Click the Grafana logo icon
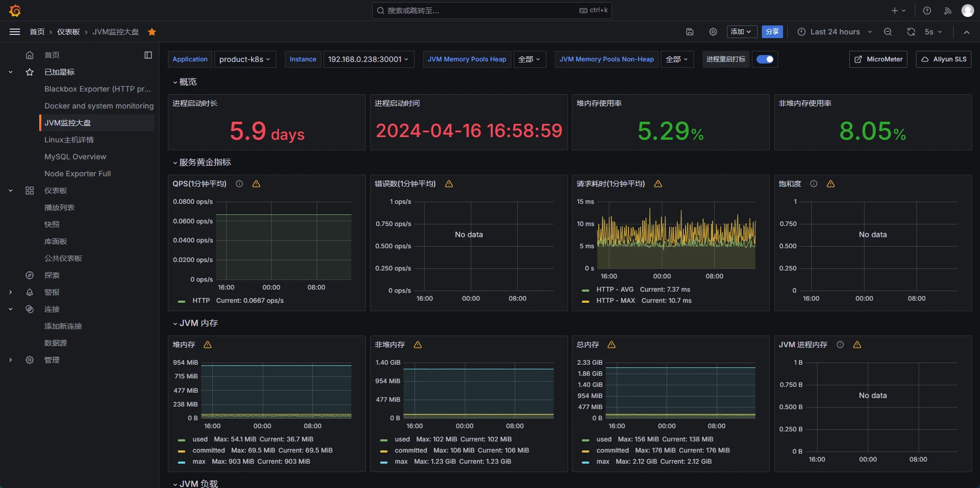Viewport: 980px width, 488px height. coord(15,11)
